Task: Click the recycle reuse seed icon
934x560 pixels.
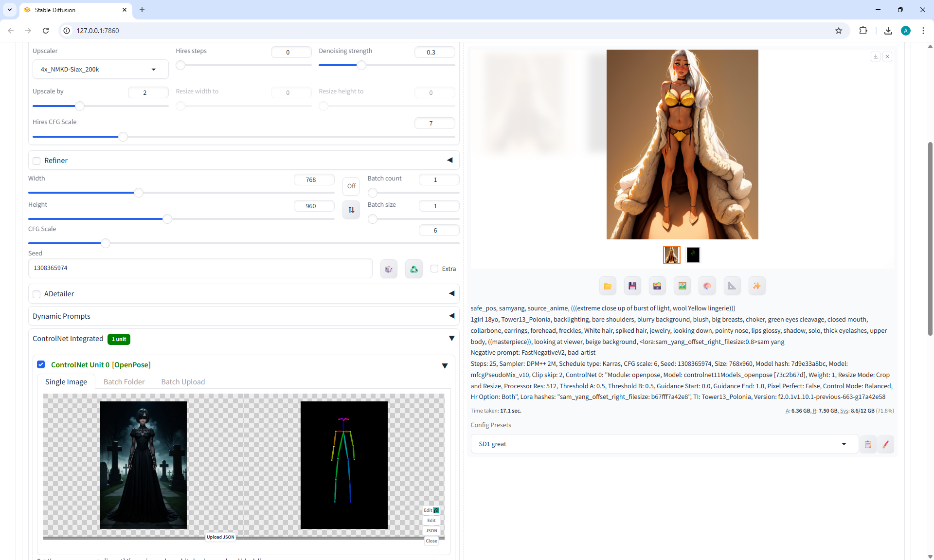Action: click(x=413, y=269)
